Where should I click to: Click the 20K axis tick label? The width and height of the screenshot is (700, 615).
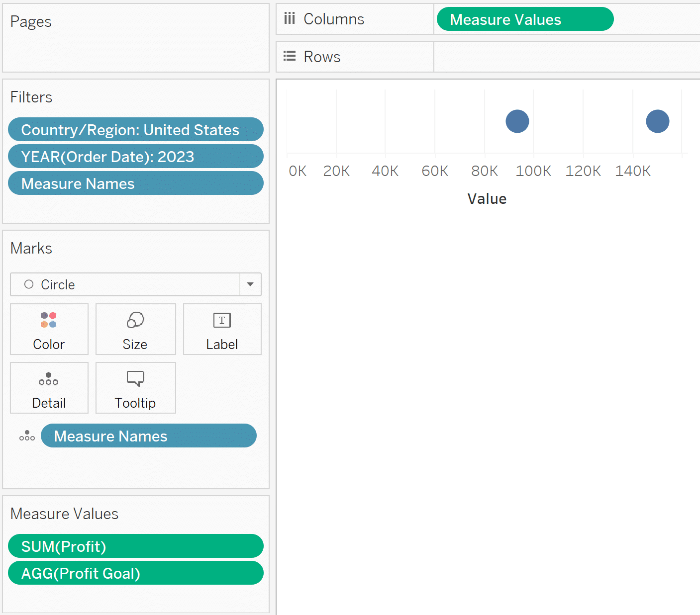coord(336,171)
